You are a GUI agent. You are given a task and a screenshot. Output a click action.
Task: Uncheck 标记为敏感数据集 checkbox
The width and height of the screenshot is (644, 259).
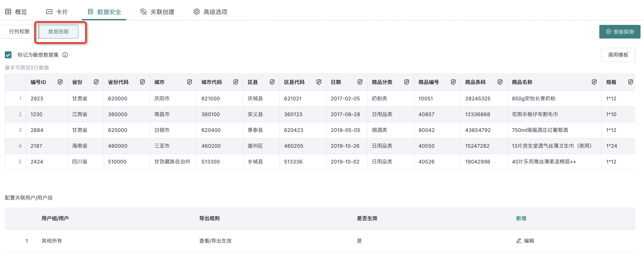(8, 55)
